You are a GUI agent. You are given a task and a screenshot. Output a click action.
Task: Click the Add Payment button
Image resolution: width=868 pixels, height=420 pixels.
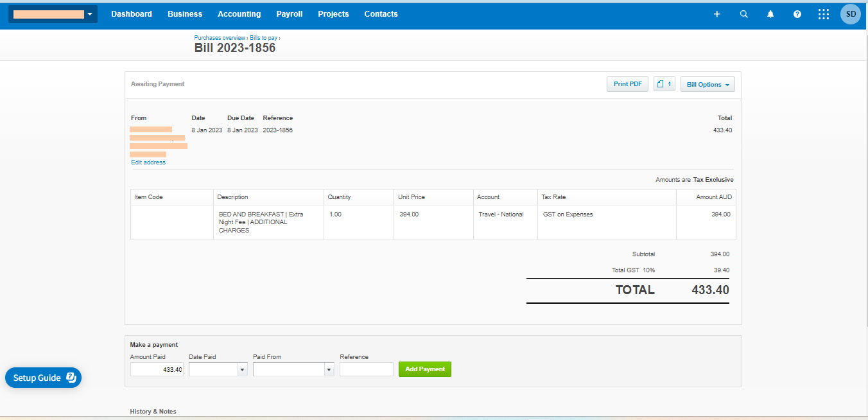(425, 369)
